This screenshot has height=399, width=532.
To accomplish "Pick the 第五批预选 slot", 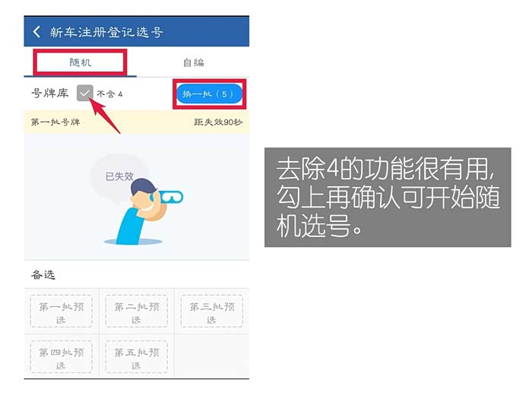I will (x=136, y=357).
